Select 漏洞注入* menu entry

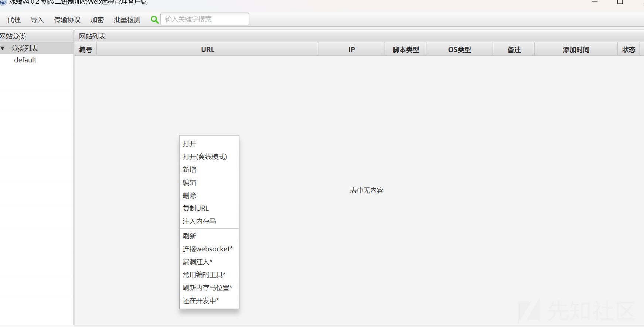[209, 262]
